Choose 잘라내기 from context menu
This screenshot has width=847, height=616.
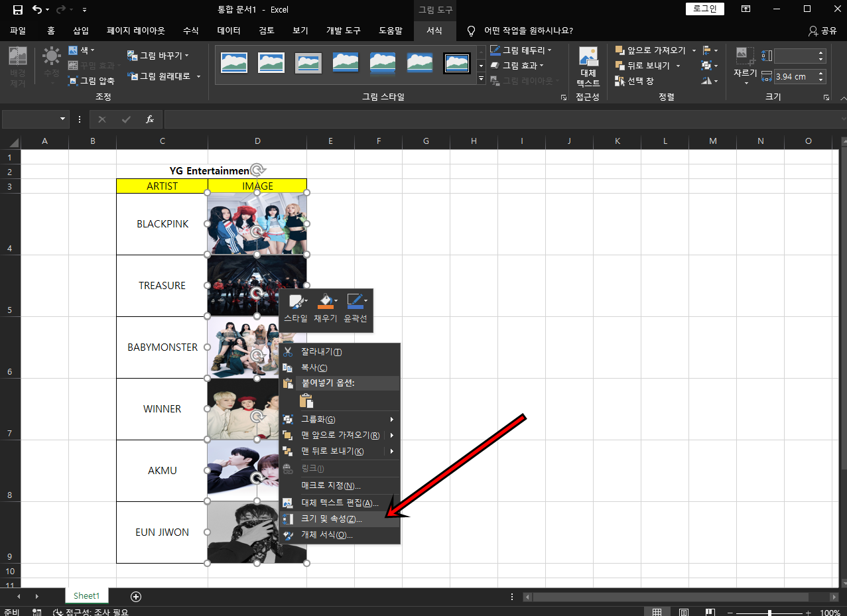[340, 351]
